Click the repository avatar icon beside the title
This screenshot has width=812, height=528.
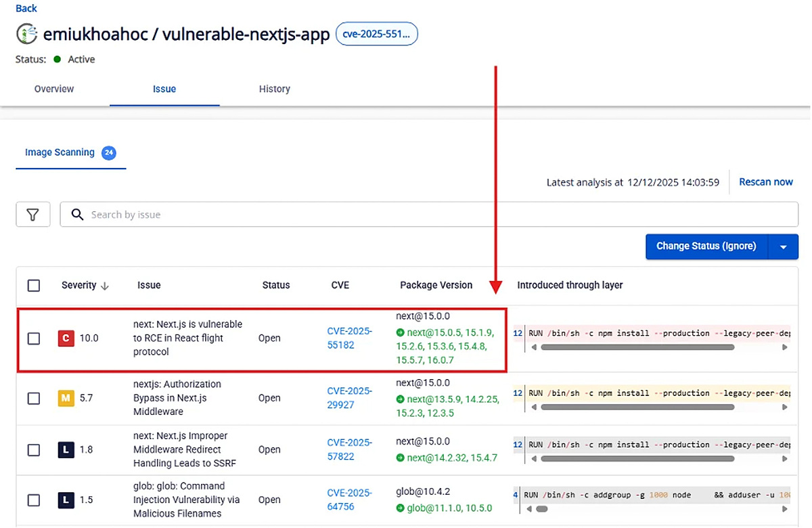pos(26,34)
